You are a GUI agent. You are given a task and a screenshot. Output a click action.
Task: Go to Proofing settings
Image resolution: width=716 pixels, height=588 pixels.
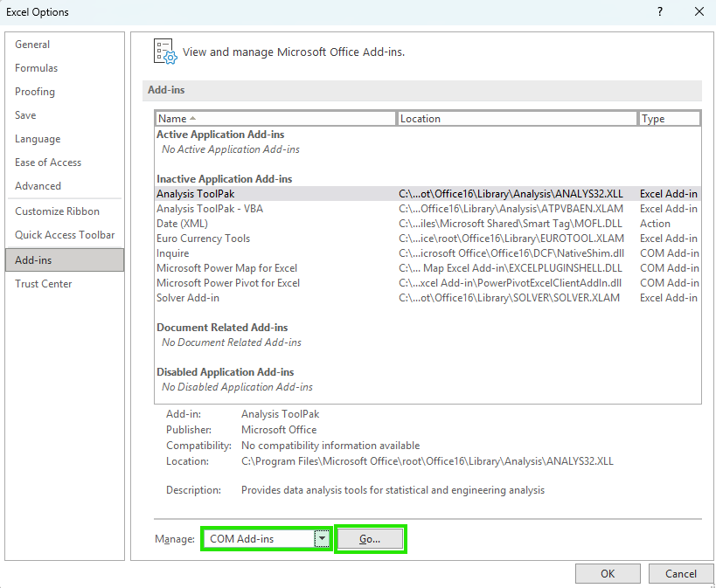(35, 92)
